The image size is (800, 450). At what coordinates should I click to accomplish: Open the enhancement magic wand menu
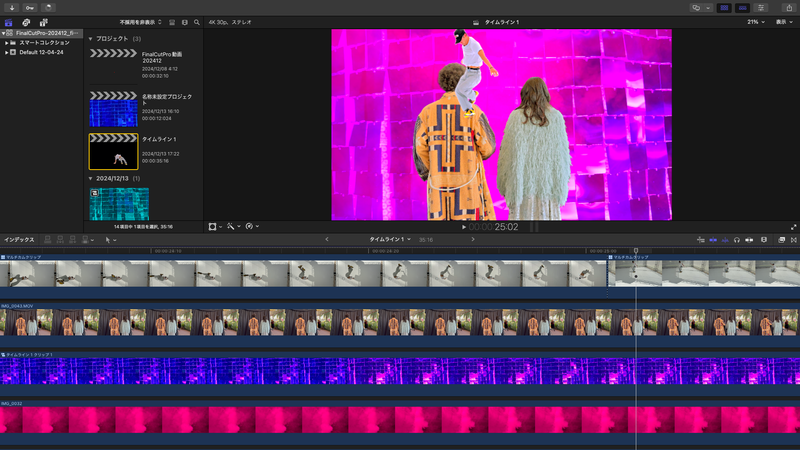point(233,227)
